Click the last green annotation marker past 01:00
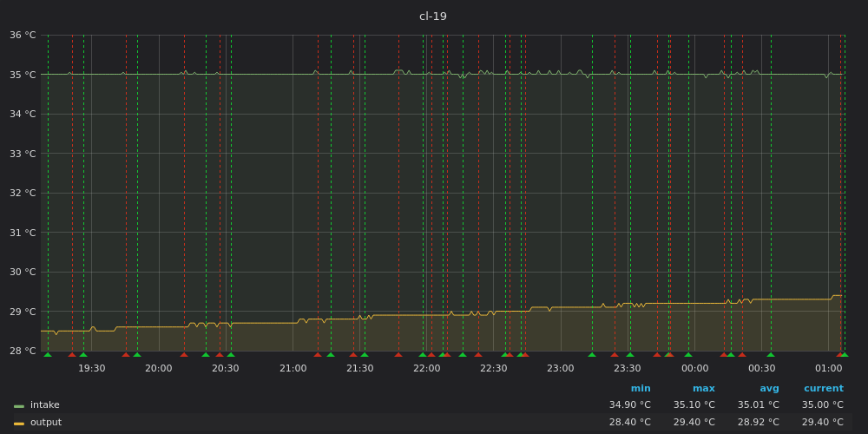The width and height of the screenshot is (868, 434). click(x=845, y=354)
